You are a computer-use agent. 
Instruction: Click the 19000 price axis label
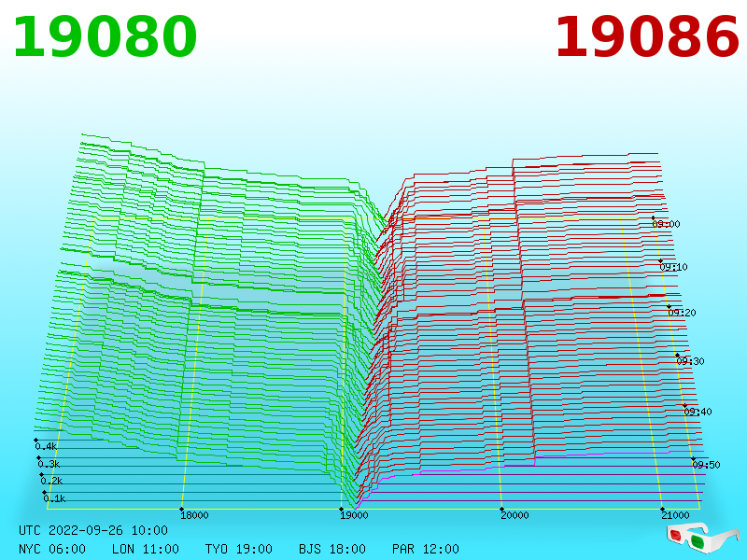(x=354, y=515)
